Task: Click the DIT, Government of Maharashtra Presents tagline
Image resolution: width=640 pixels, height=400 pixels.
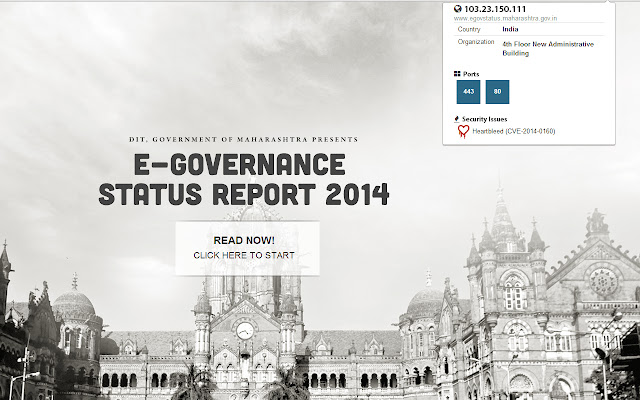Action: click(244, 140)
